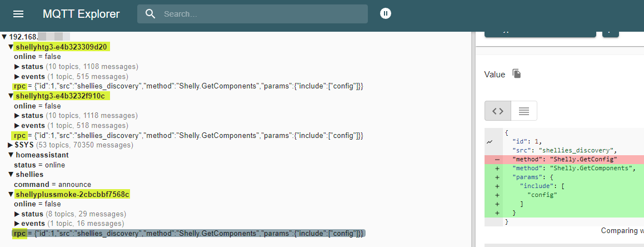Viewport: 644px width, 247px height.
Task: Click the search magnifier icon
Action: click(x=150, y=14)
